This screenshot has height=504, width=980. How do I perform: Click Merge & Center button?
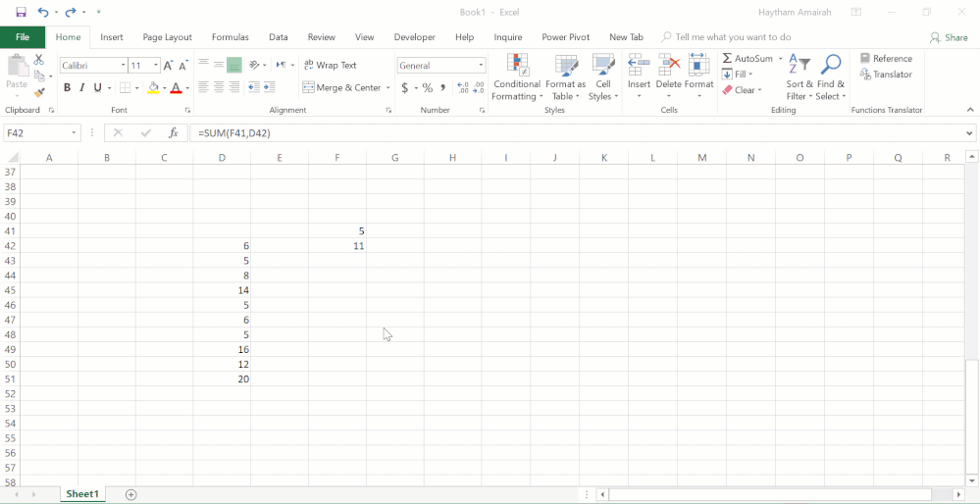point(342,87)
